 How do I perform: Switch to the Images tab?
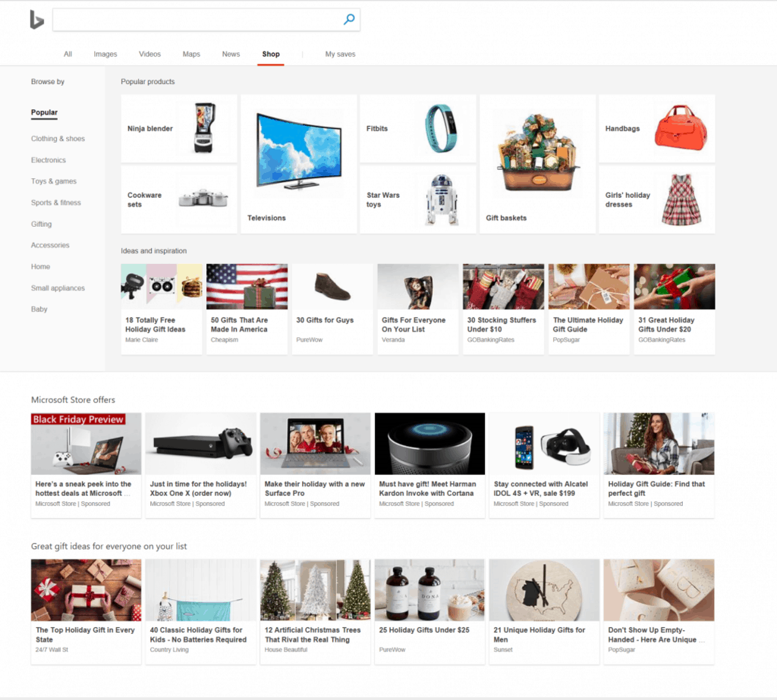105,54
